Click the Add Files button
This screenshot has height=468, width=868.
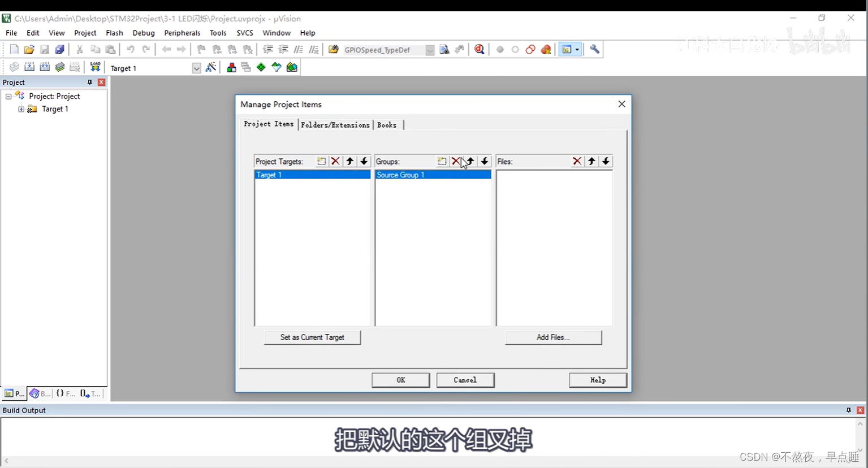click(x=552, y=337)
